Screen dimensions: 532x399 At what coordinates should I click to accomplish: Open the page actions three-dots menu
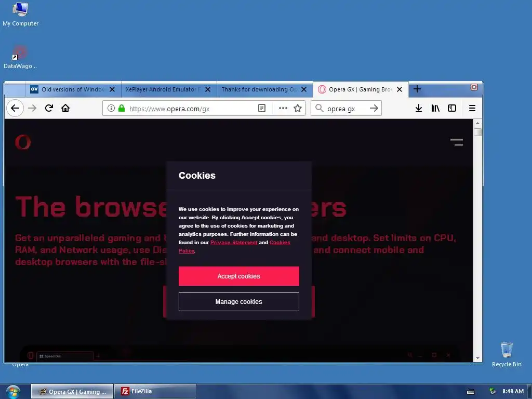click(x=283, y=108)
